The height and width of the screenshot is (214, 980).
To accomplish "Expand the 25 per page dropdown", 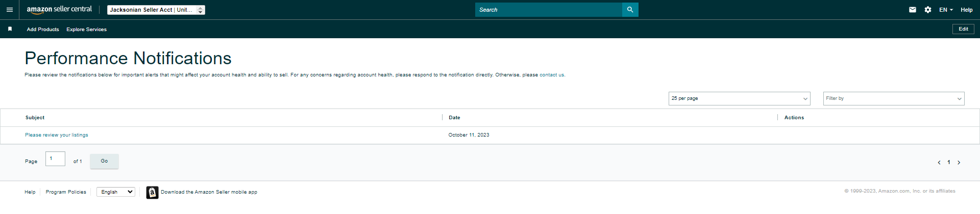I will tap(740, 98).
